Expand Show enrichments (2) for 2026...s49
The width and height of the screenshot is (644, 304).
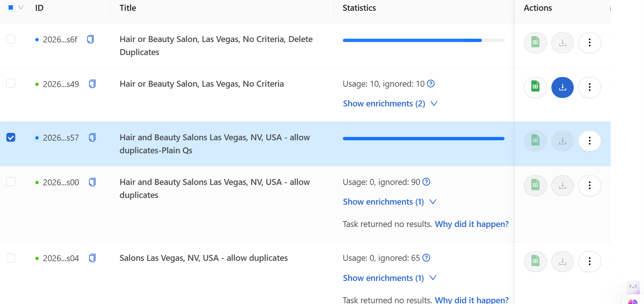pyautogui.click(x=390, y=104)
